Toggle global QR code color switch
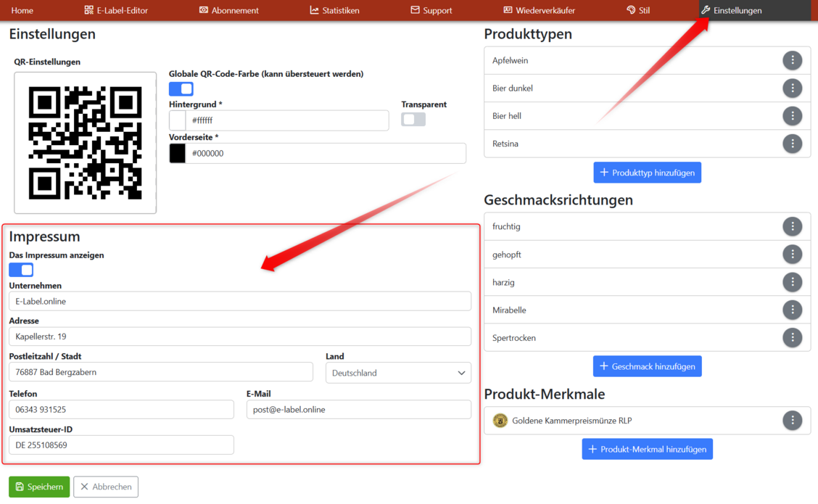Screen dimensions: 818x504 point(181,88)
